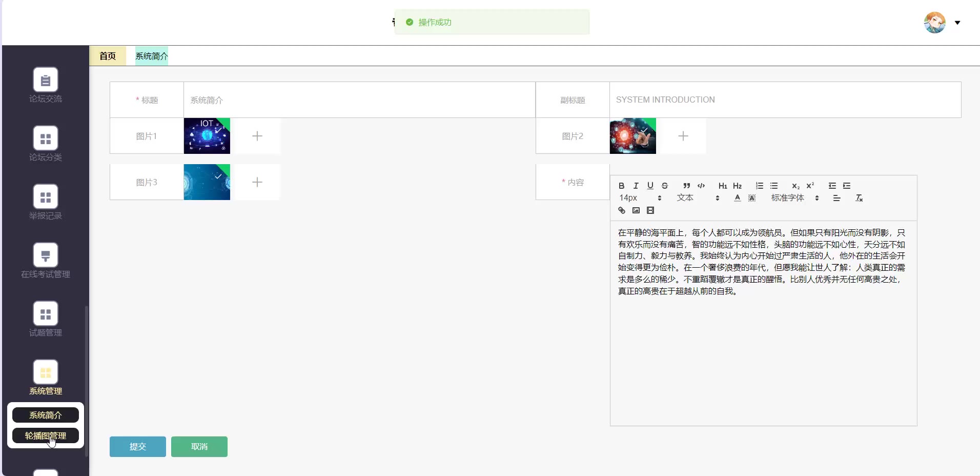This screenshot has height=476, width=980.
Task: Apply the H1 heading style
Action: [x=723, y=186]
